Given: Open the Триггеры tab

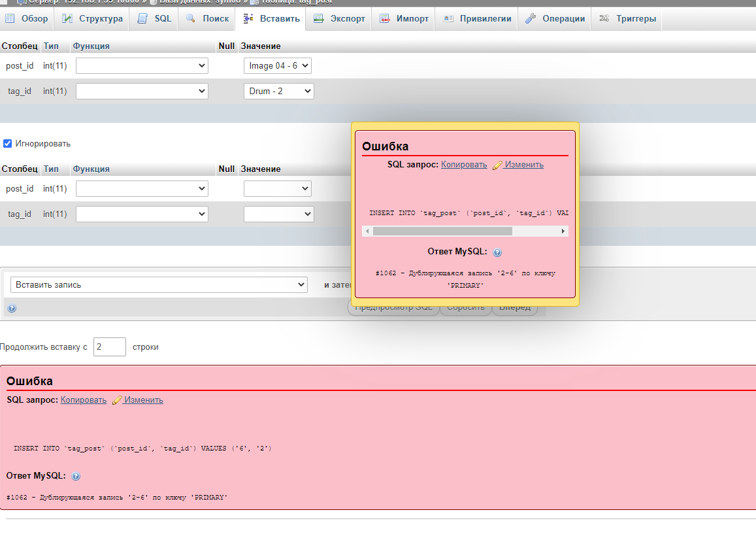Looking at the screenshot, I should tap(627, 19).
